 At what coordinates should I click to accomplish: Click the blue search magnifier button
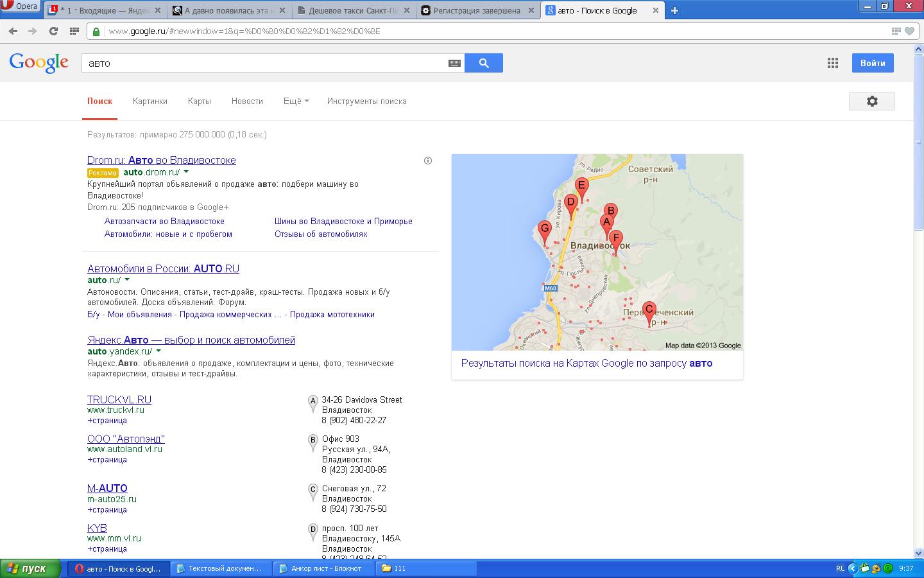[483, 63]
